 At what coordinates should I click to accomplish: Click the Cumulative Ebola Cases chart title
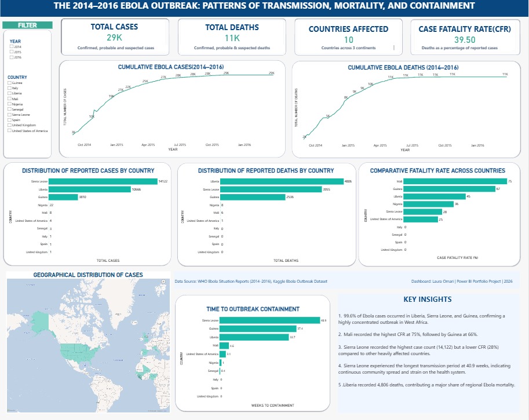pos(171,67)
